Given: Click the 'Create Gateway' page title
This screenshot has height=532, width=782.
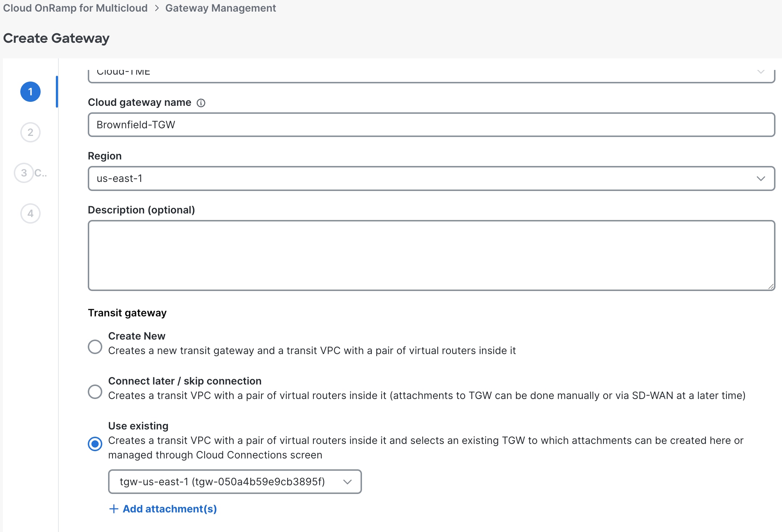Looking at the screenshot, I should tap(56, 38).
